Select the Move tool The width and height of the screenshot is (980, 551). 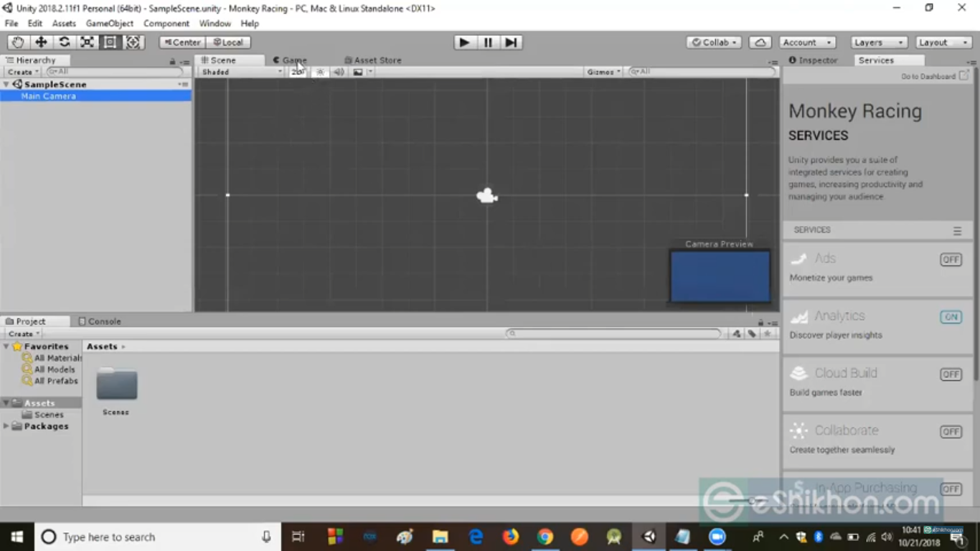point(41,42)
